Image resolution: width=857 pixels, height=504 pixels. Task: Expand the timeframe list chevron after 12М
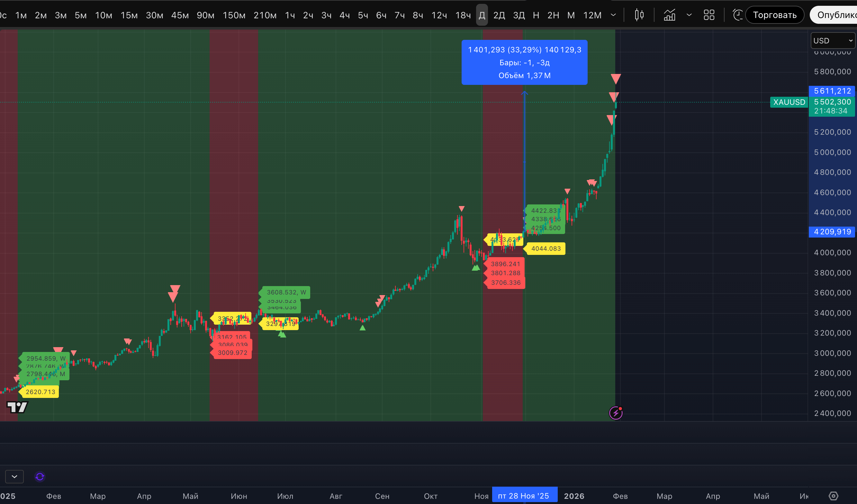(613, 15)
